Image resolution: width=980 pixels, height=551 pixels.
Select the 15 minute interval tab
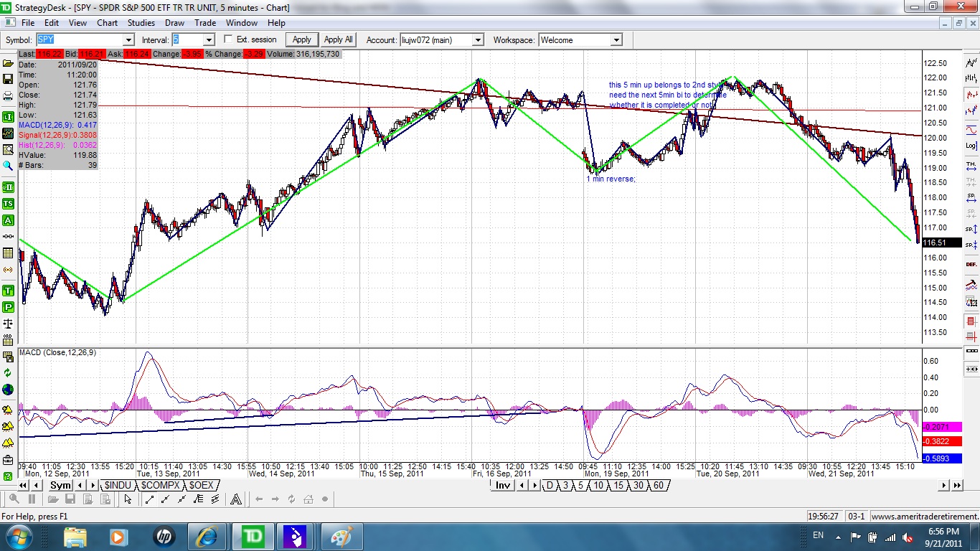(x=618, y=485)
